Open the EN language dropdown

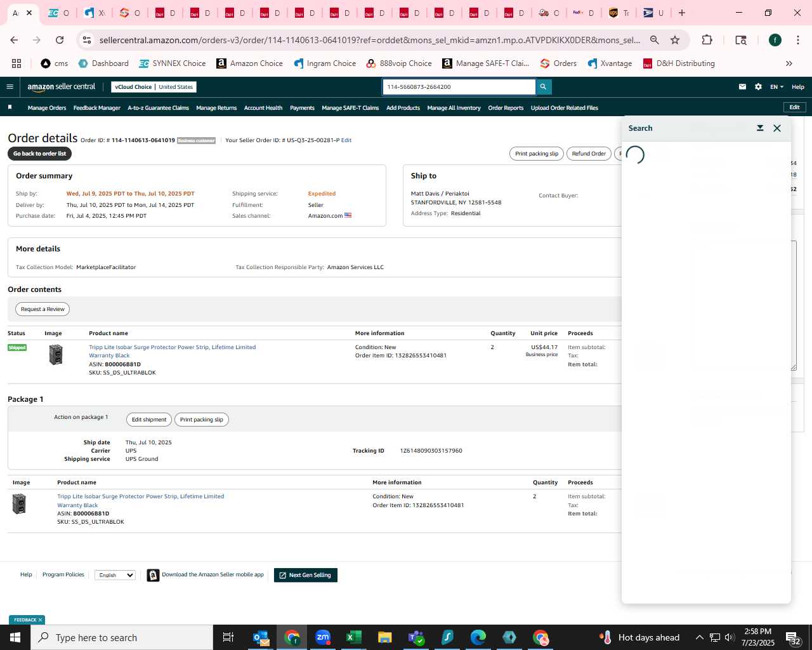pos(776,87)
